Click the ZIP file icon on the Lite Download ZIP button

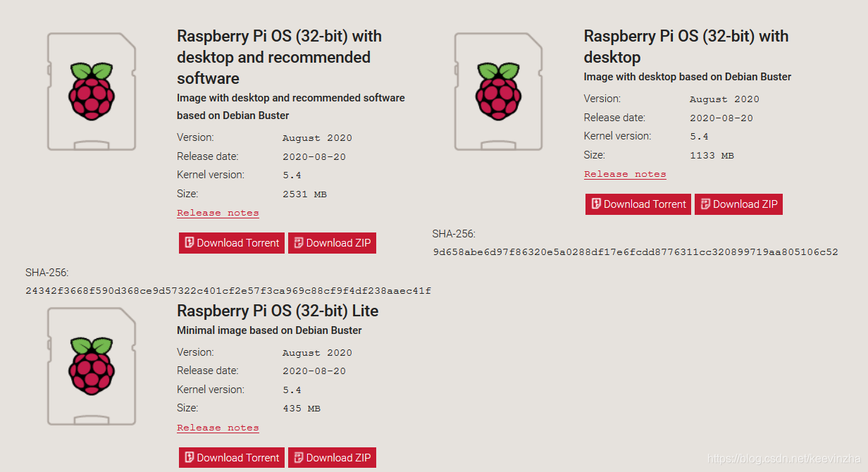coord(299,458)
